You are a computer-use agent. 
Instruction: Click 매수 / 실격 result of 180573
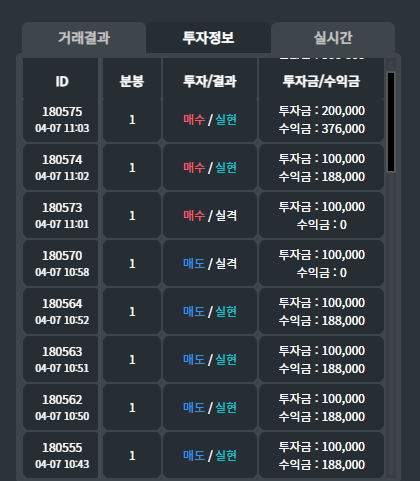click(210, 216)
